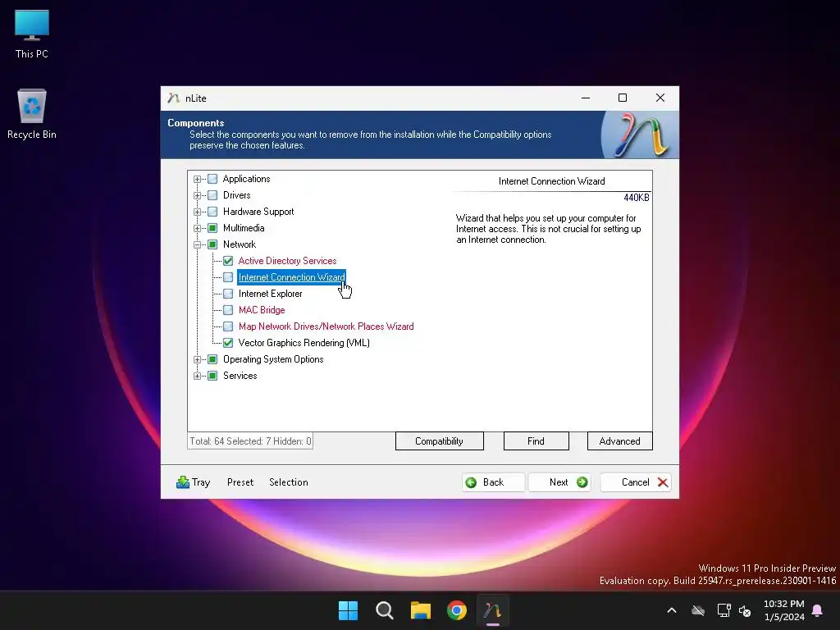This screenshot has height=630, width=840.
Task: Maximize the nLite window
Action: (x=623, y=98)
